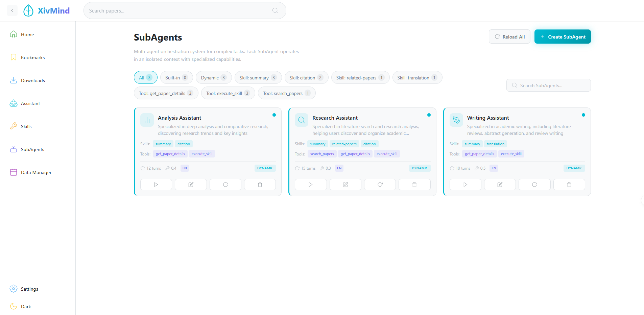Reload the Writing Assistant
Viewport: 644px width, 315px height.
coord(534,185)
